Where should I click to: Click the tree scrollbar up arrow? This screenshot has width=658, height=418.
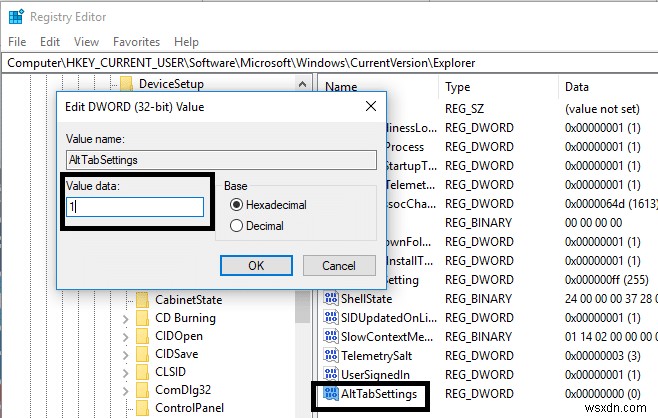(302, 84)
